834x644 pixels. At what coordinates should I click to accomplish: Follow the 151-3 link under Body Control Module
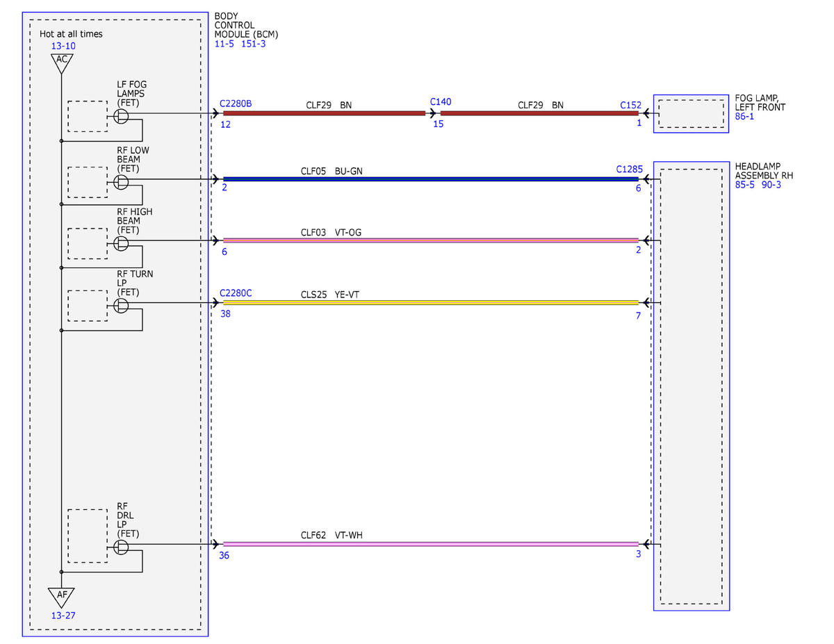(254, 44)
